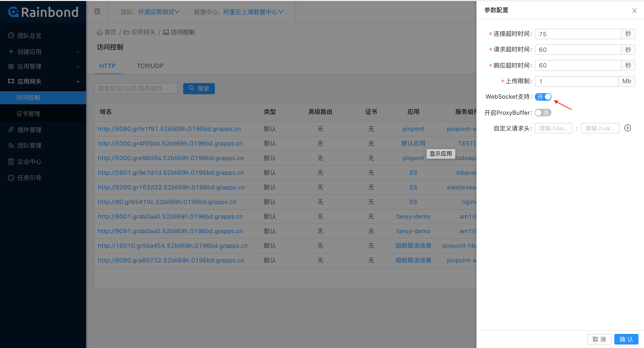The height and width of the screenshot is (348, 644).
Task: Click the 响应超时时间 input field
Action: click(578, 65)
